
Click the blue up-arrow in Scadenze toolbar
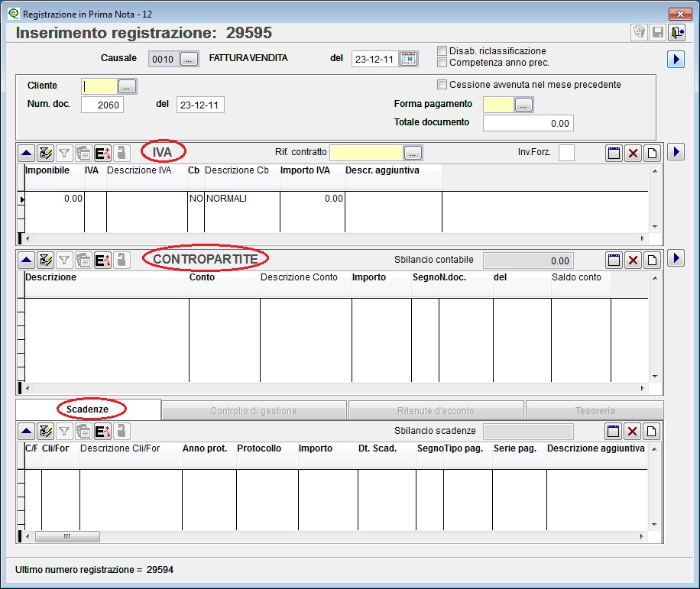(x=26, y=431)
